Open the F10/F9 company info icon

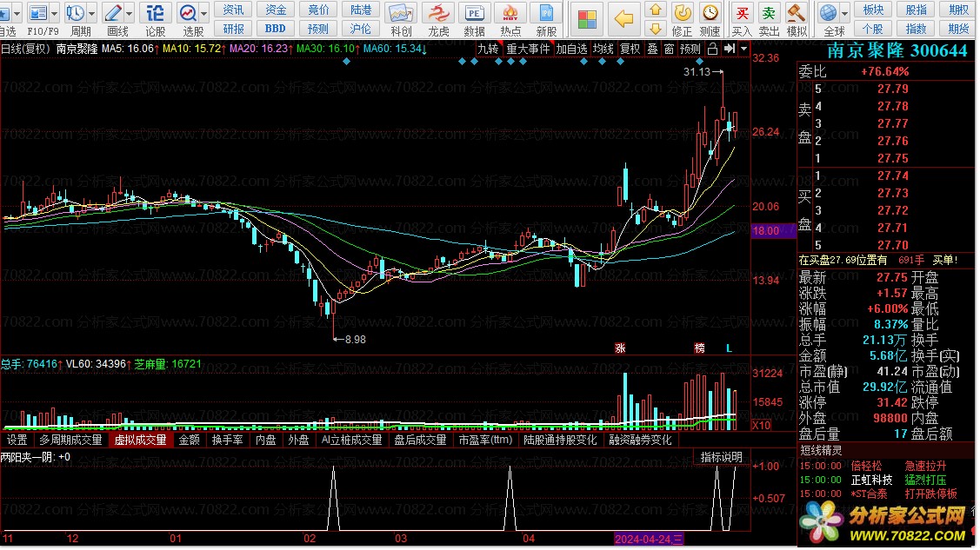click(38, 12)
